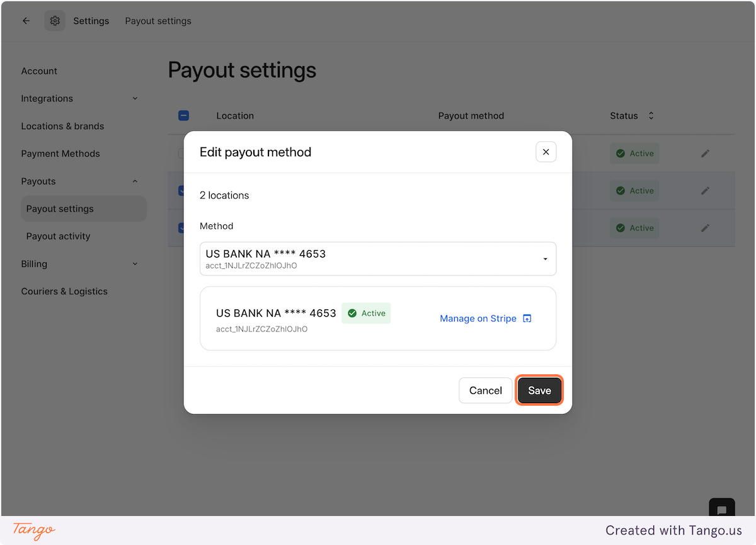The height and width of the screenshot is (545, 756).
Task: Click the Tango logo at bottom left
Action: [x=33, y=531]
